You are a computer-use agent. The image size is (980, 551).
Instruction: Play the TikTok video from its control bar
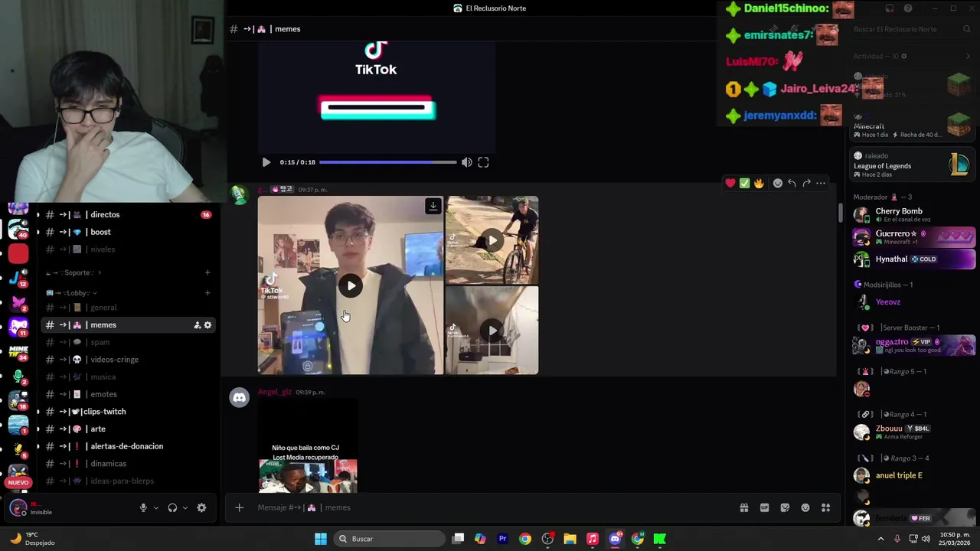(266, 162)
